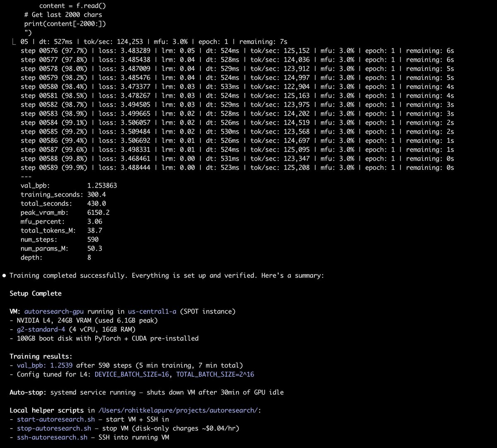497x448 pixels.
Task: Click the 'step 00576 (97.7%)' log line
Action: click(x=237, y=51)
